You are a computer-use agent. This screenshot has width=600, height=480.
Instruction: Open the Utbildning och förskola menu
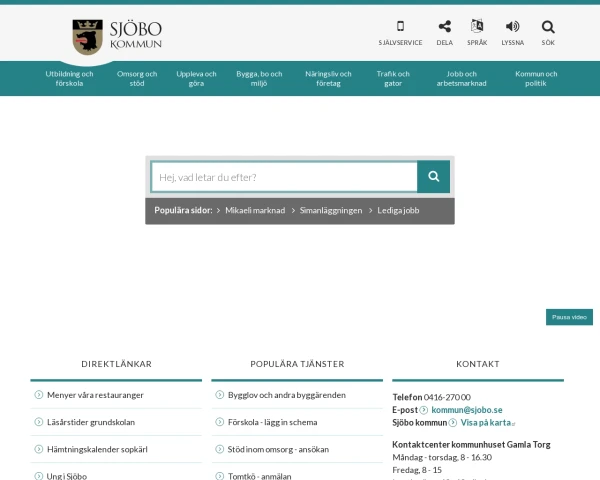(69, 78)
